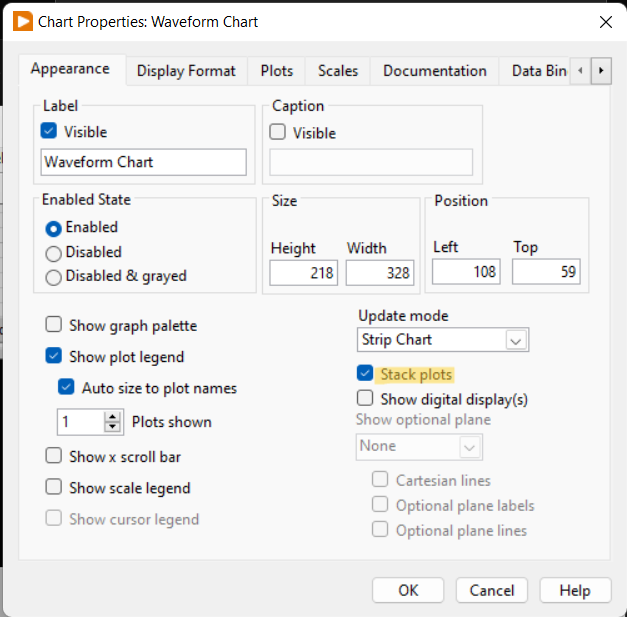Click the Waveform Chart label text field
The height and width of the screenshot is (617, 627).
pos(144,162)
